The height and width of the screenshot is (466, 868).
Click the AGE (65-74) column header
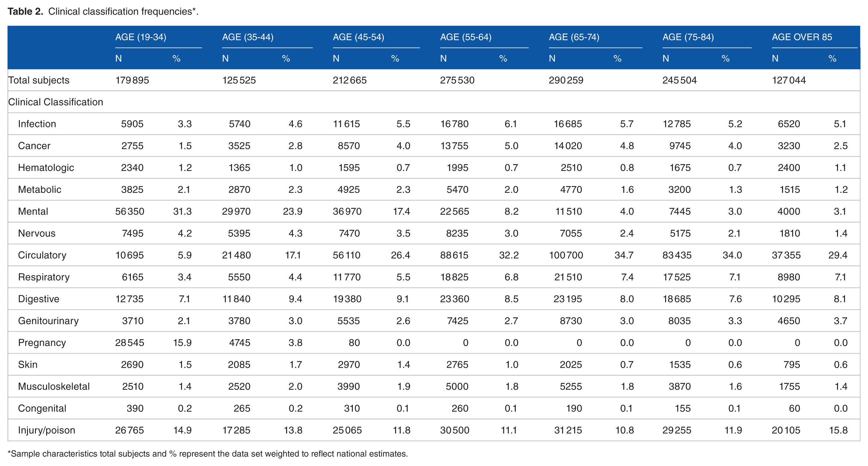tap(574, 37)
